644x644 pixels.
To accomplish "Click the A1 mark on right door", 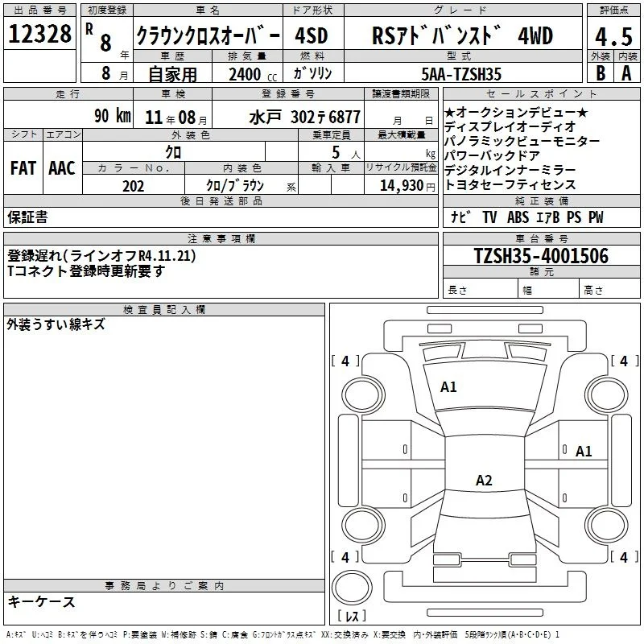I will click(583, 452).
